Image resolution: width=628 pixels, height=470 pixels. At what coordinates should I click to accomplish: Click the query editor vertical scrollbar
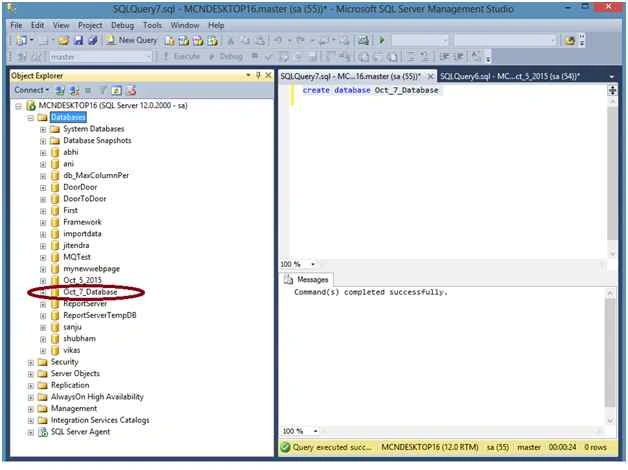pyautogui.click(x=612, y=174)
